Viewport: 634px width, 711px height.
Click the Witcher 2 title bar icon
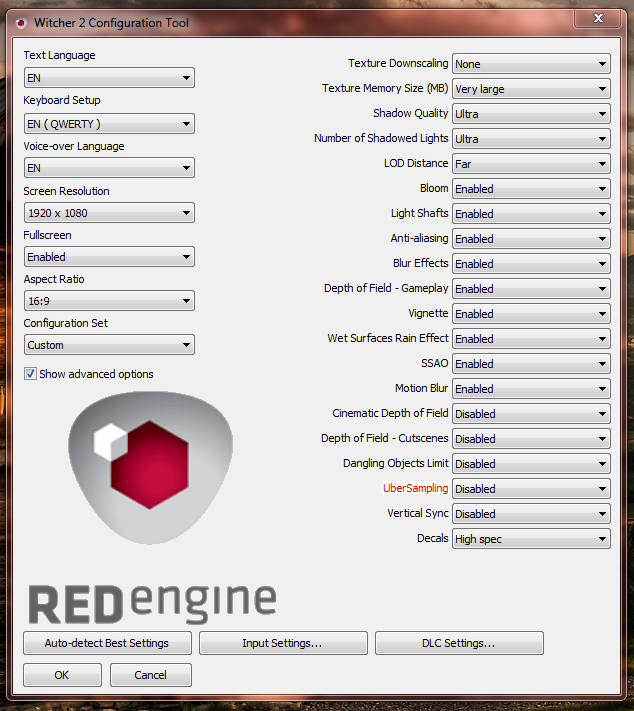[x=21, y=23]
